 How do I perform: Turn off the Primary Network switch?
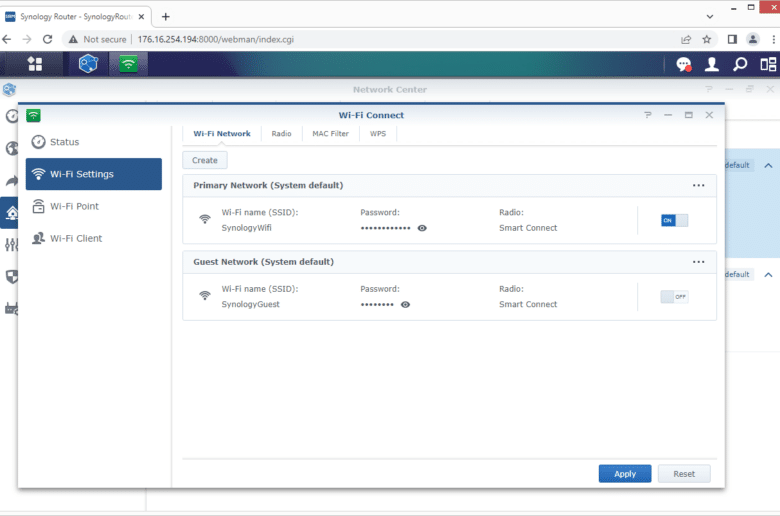pos(674,220)
